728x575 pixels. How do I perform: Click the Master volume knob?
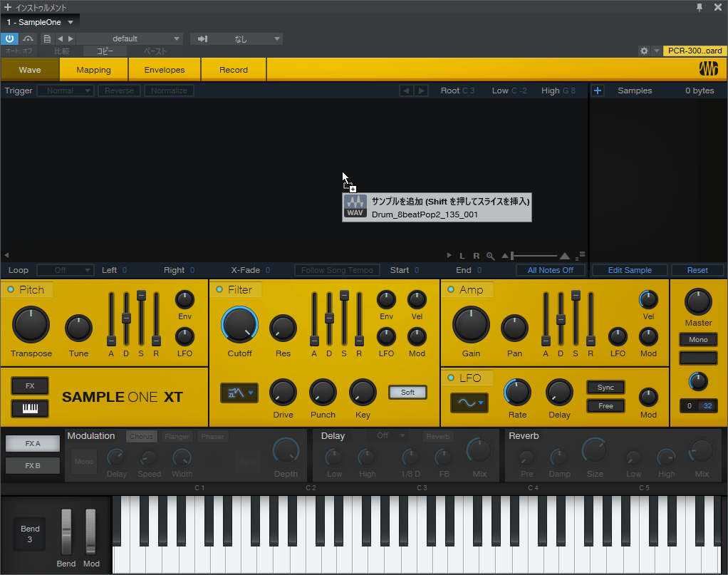click(698, 301)
